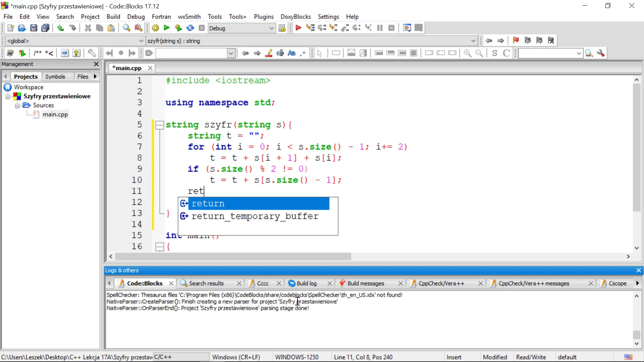This screenshot has height=362, width=644.
Task: Collapse the szyfr function using its fold marker
Action: coord(160,125)
